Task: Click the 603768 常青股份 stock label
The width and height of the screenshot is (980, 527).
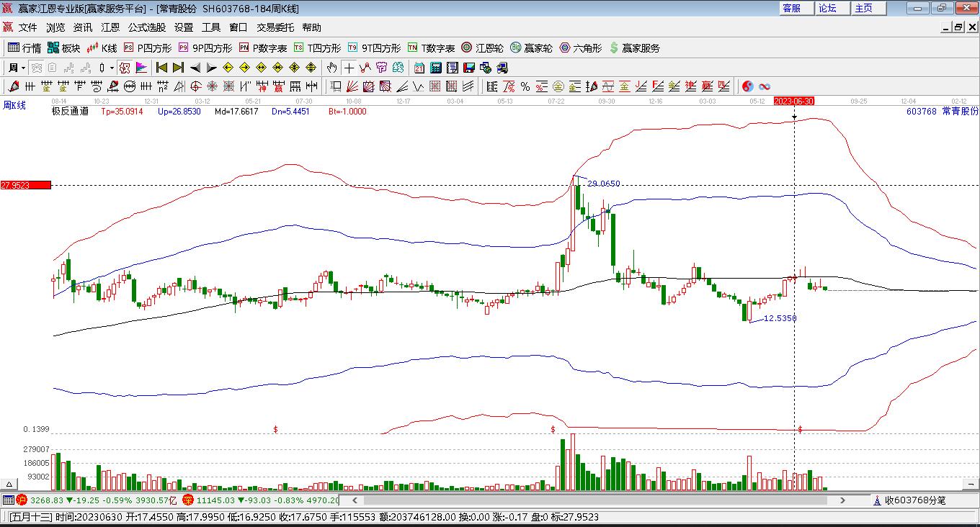Action: click(x=943, y=112)
